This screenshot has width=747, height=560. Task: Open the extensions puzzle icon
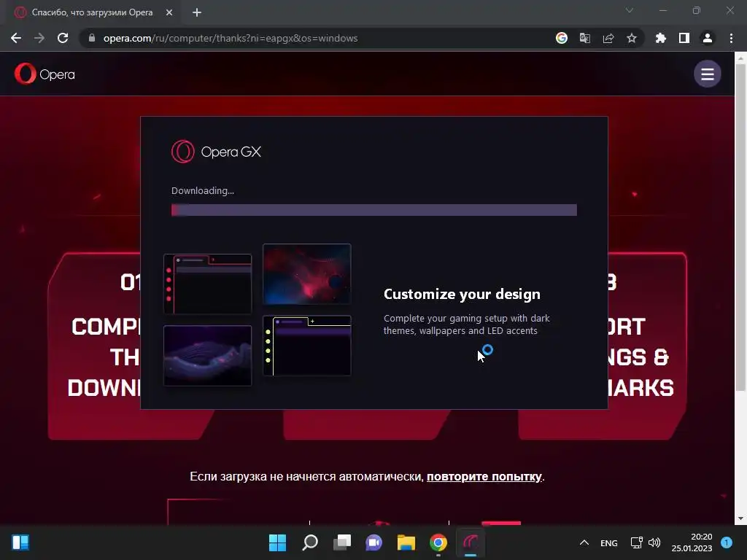click(661, 38)
